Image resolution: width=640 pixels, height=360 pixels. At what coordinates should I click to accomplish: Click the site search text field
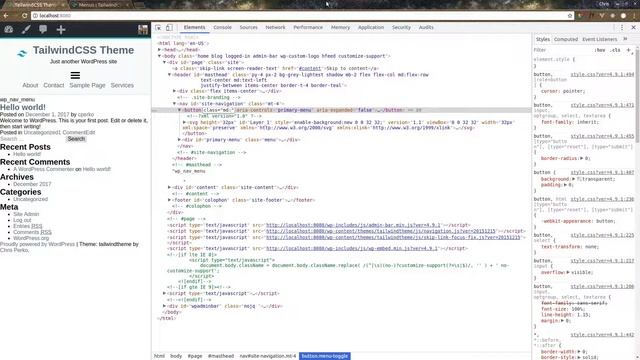point(32,139)
